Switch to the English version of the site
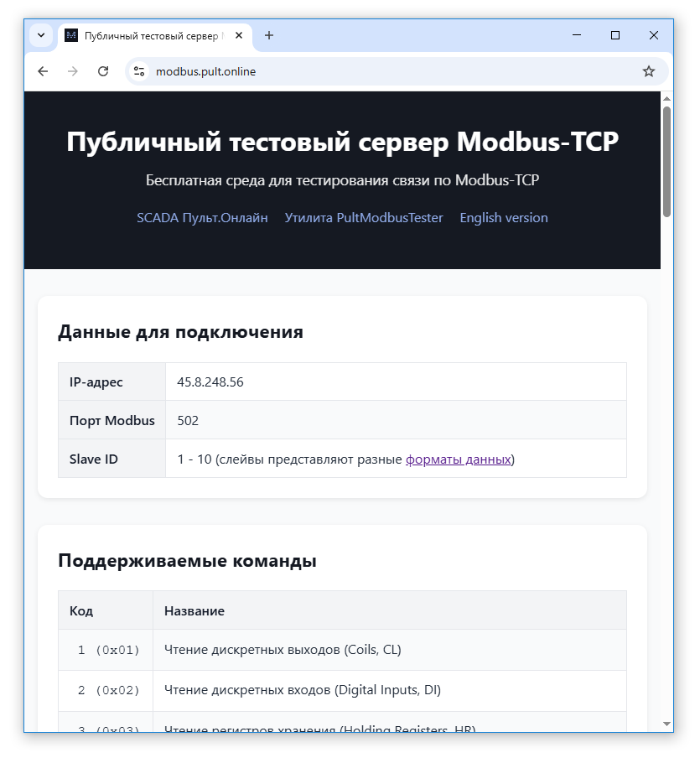The height and width of the screenshot is (763, 700). [x=503, y=217]
